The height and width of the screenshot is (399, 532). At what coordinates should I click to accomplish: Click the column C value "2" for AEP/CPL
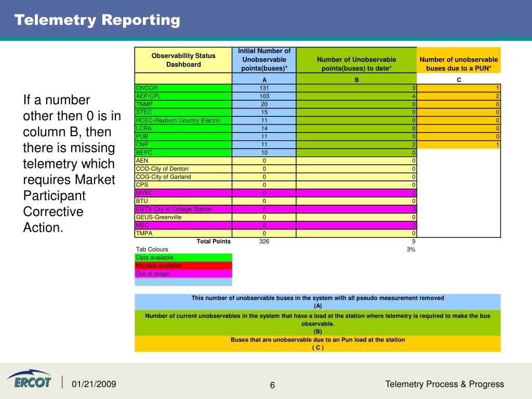tap(459, 96)
